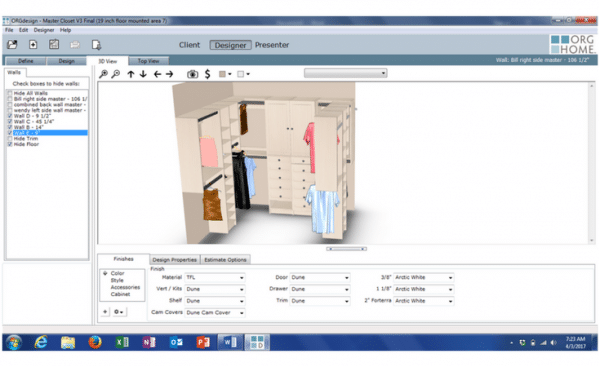The image size is (600, 367).
Task: Open Outlook from the taskbar
Action: coord(176,342)
